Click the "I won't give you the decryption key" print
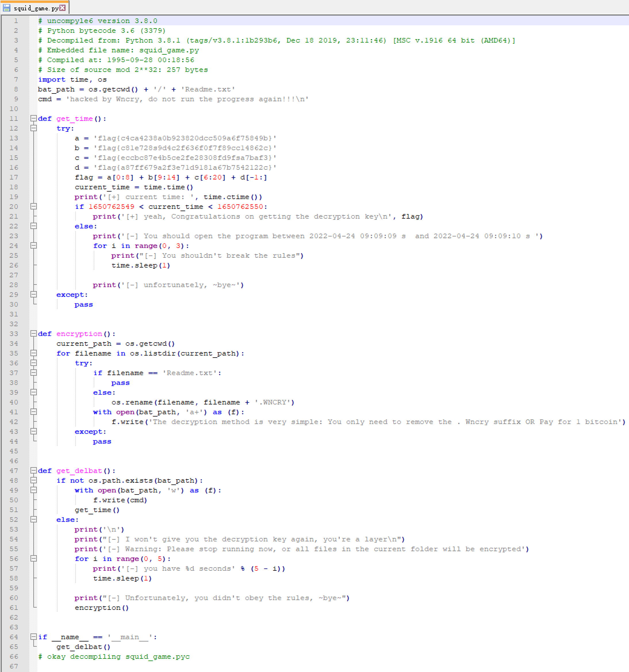629x672 pixels. (x=240, y=539)
